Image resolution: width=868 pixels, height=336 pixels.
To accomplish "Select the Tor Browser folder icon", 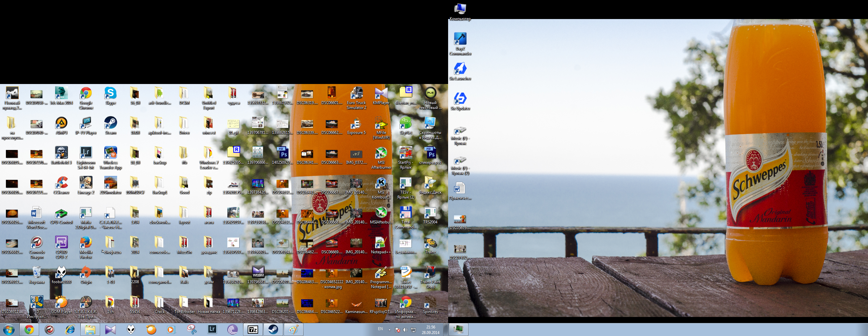I will [184, 305].
